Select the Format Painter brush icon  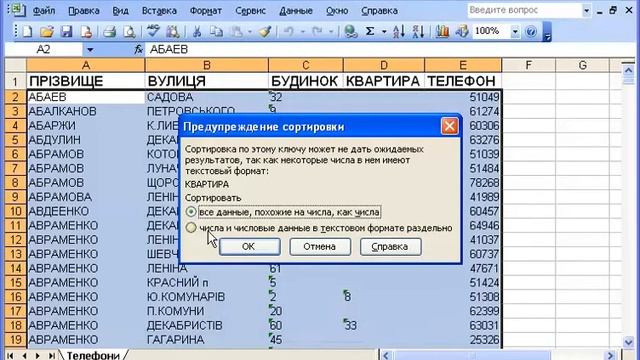pyautogui.click(x=265, y=31)
